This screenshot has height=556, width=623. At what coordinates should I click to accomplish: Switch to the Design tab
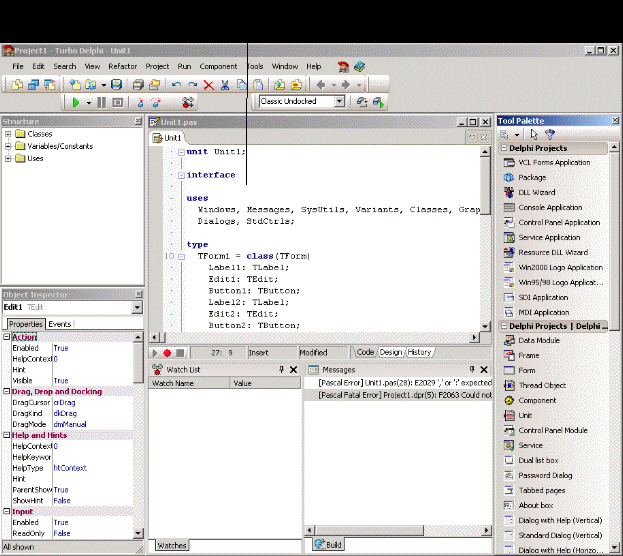click(x=391, y=352)
